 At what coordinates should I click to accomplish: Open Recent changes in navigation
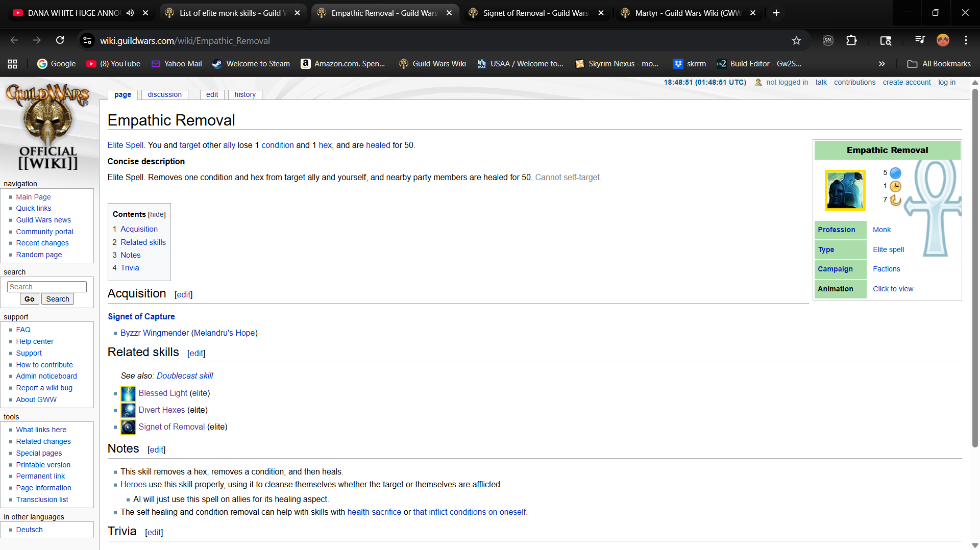(42, 243)
